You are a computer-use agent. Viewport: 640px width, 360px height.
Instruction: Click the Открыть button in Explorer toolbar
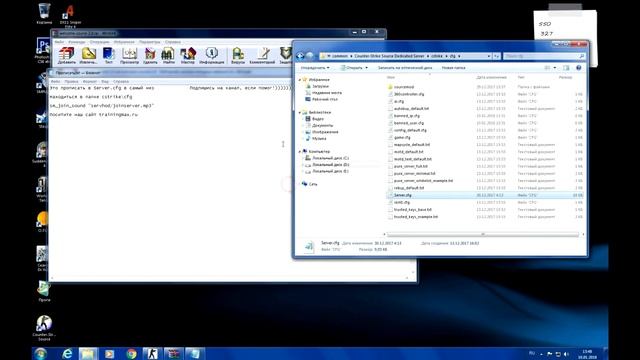[354, 68]
